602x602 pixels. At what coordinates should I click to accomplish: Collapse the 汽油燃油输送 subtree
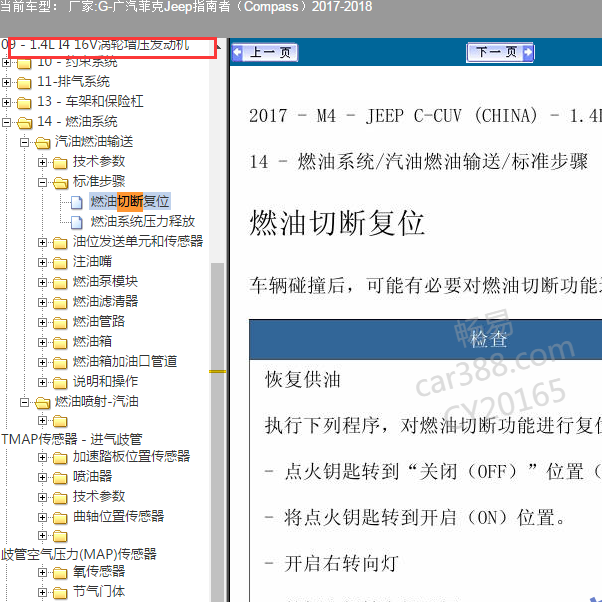(x=24, y=142)
